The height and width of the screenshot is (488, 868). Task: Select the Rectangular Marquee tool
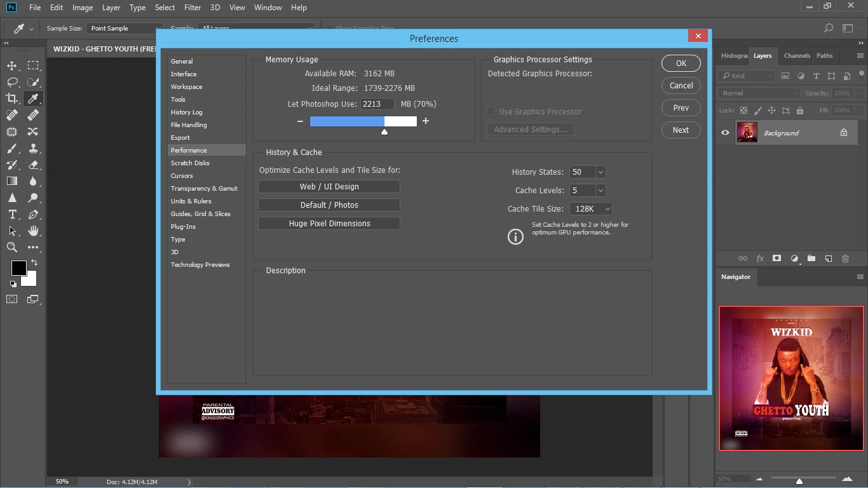[x=33, y=65]
